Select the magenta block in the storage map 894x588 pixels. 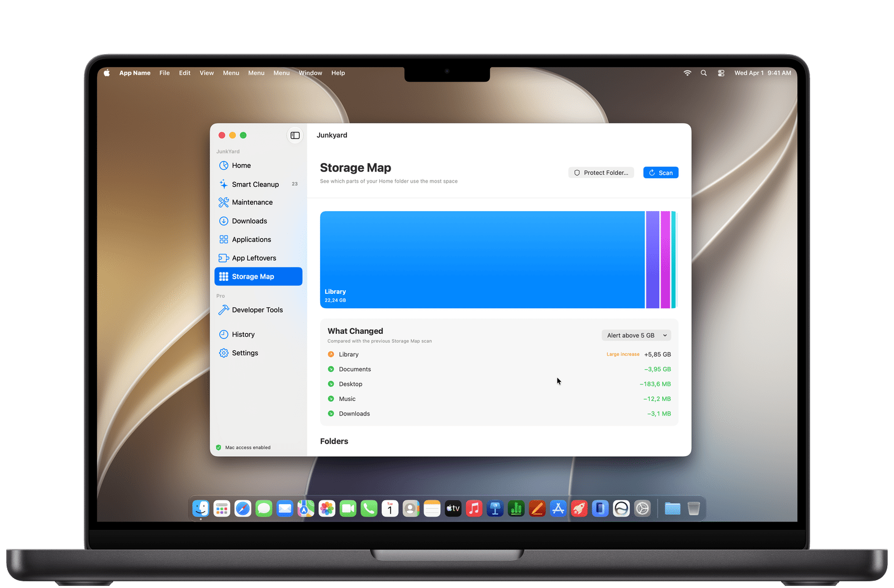tap(665, 260)
